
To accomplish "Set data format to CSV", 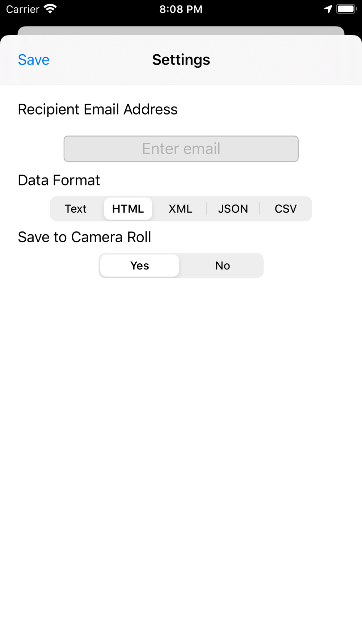I will point(285,209).
